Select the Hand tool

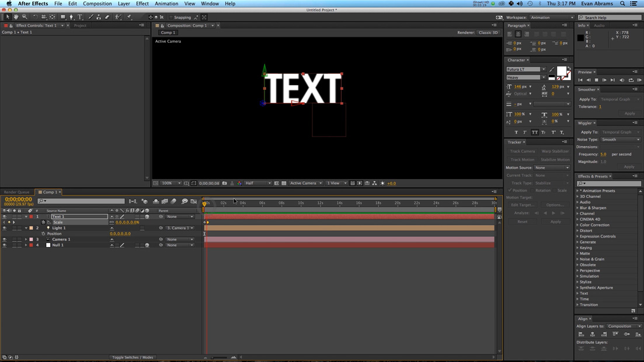point(16,18)
